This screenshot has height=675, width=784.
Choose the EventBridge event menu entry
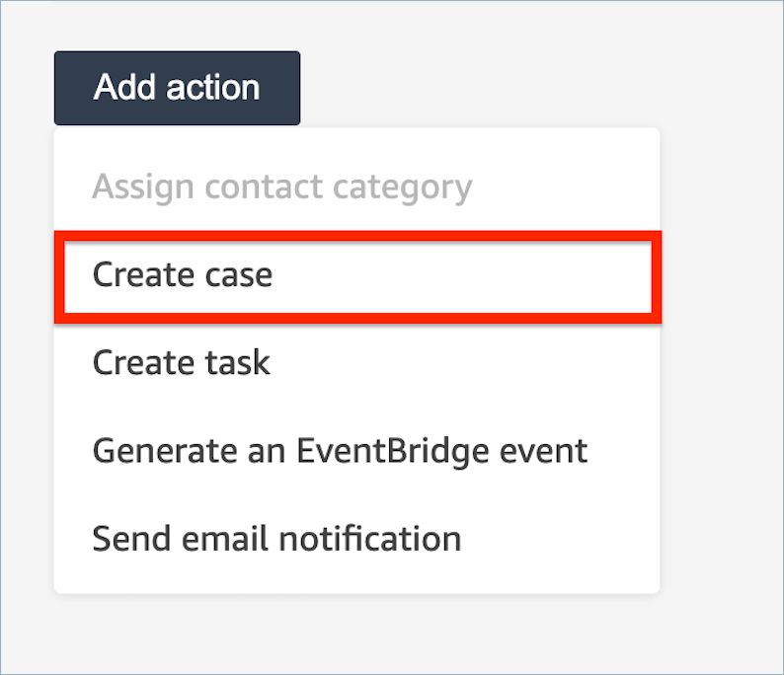(x=340, y=451)
